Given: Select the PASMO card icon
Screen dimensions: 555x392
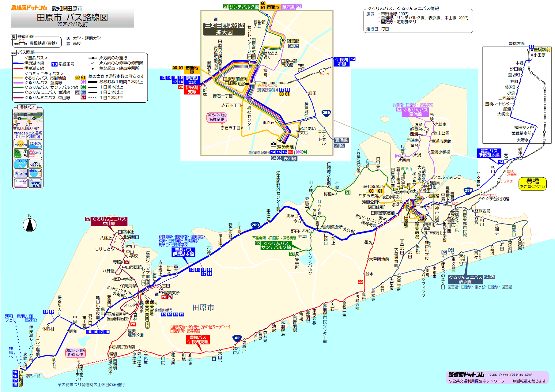Looking at the screenshot, I should pyautogui.click(x=35, y=153).
